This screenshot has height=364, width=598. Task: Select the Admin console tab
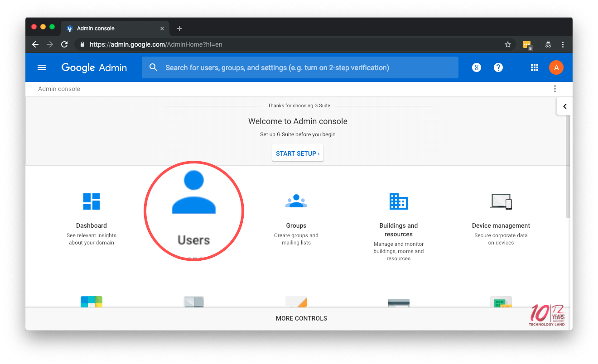click(x=115, y=28)
